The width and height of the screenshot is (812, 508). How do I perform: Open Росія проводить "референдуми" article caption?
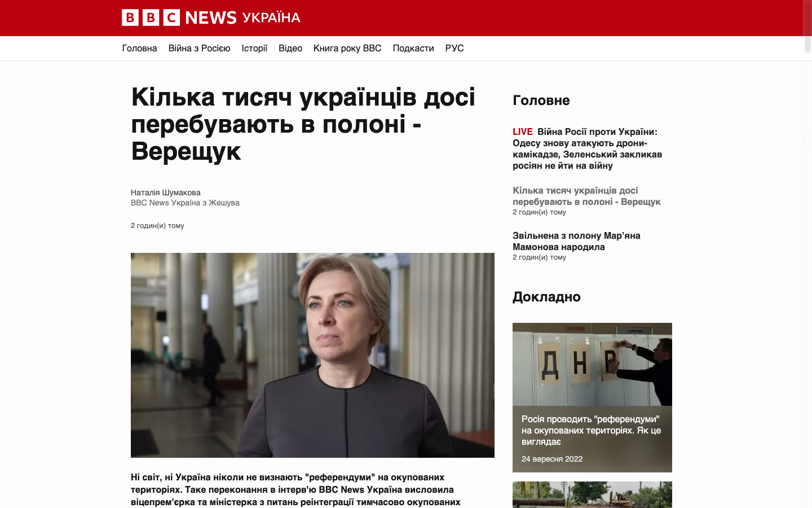[591, 430]
